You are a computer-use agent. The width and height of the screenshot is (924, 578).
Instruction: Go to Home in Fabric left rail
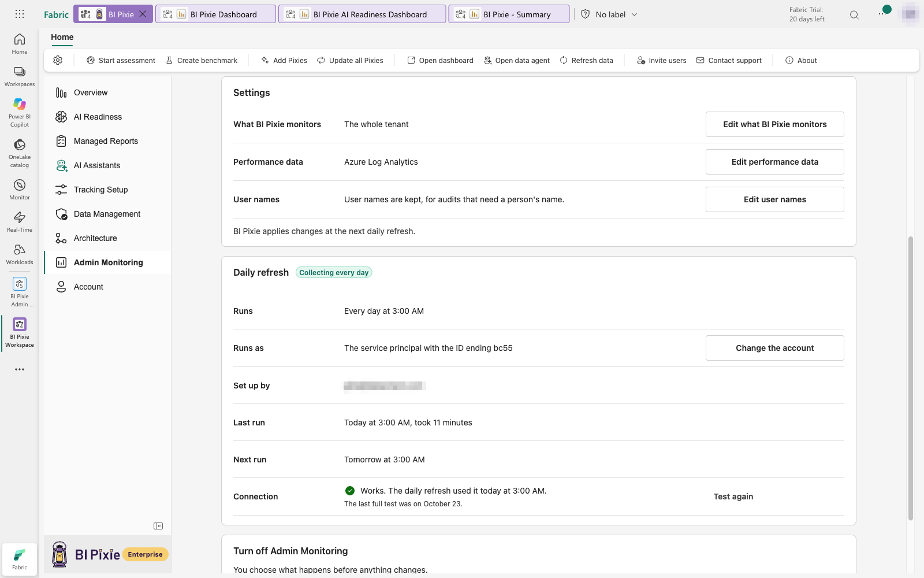pyautogui.click(x=20, y=44)
